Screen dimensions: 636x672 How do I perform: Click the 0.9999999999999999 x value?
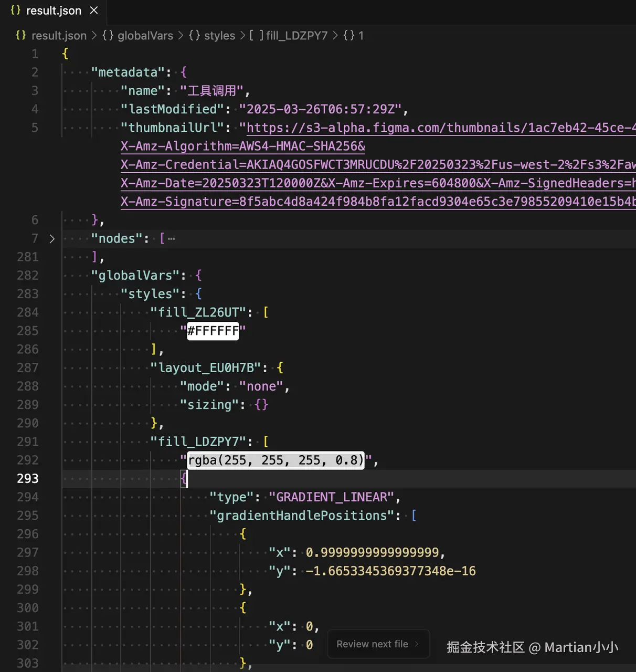(373, 553)
